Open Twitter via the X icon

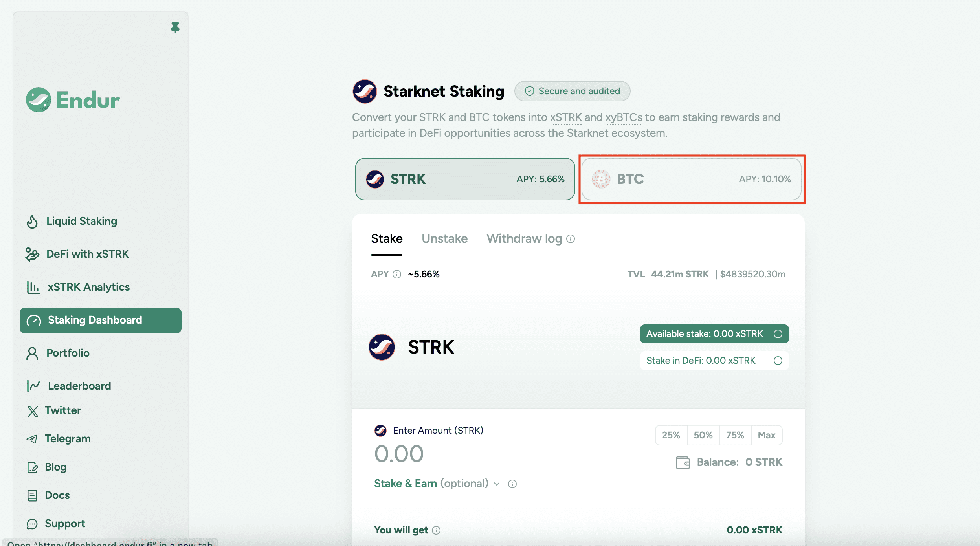point(33,410)
